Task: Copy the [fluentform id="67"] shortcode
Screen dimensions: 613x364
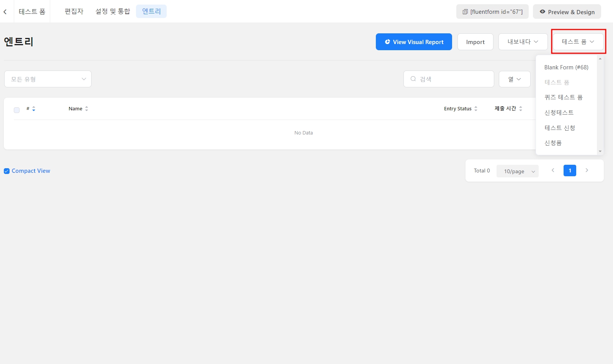Action: pyautogui.click(x=492, y=12)
